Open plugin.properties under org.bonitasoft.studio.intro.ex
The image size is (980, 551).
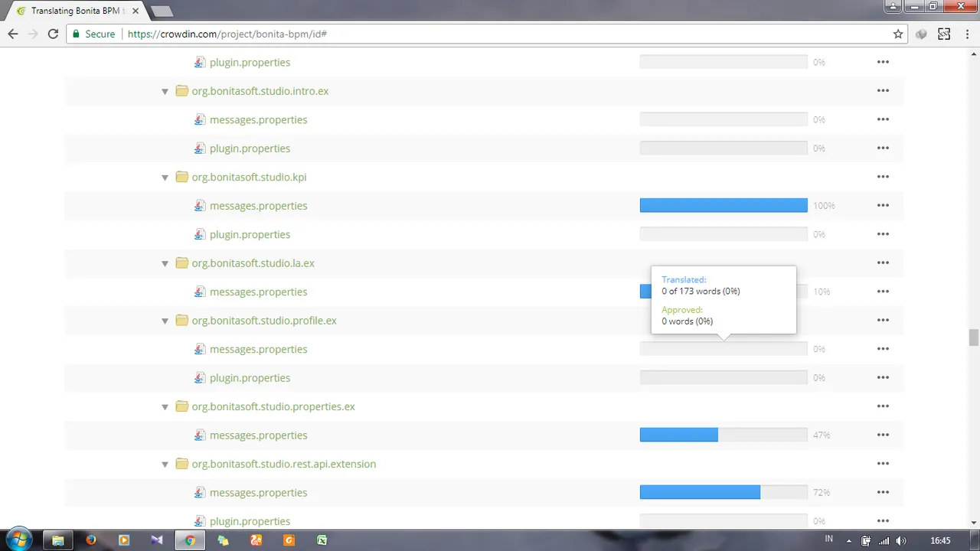(250, 148)
